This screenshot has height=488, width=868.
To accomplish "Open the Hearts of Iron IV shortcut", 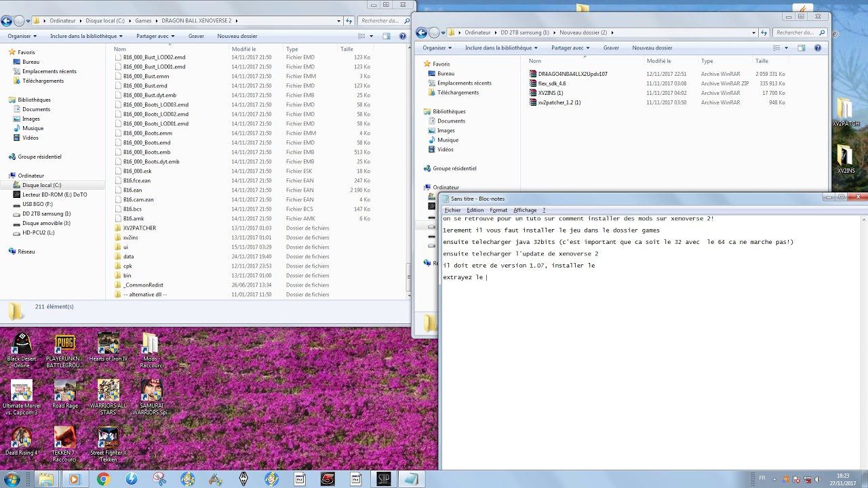I will (108, 348).
